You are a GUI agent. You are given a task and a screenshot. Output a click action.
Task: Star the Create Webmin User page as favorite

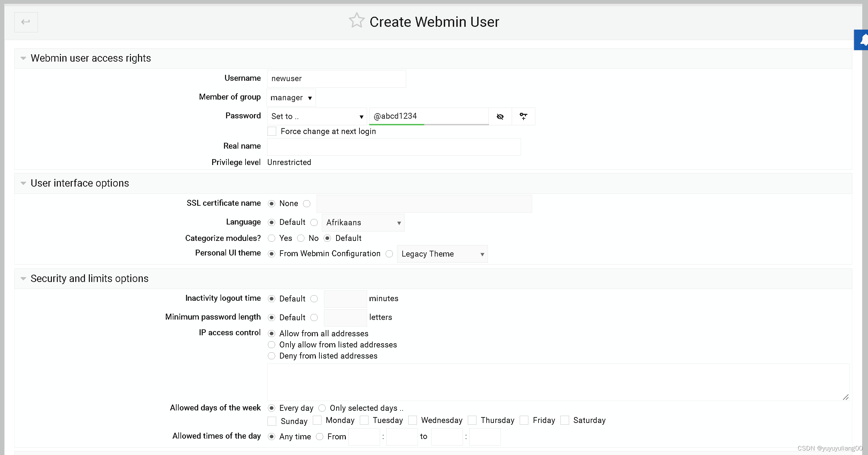357,21
